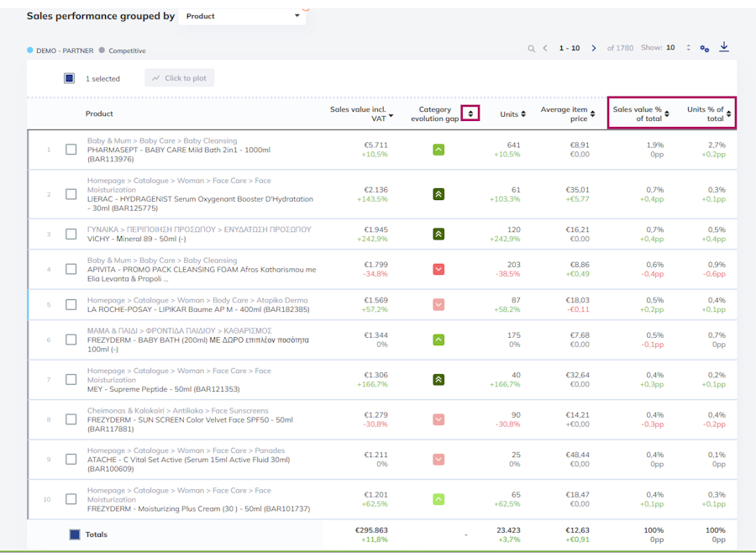The height and width of the screenshot is (553, 756).
Task: Click the Totals row checkbox
Action: click(75, 535)
